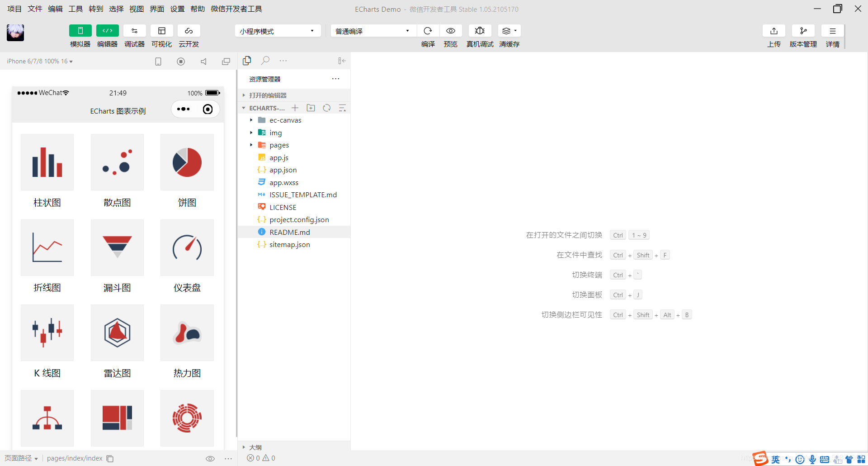The width and height of the screenshot is (868, 466).
Task: Open the iPhone 6/7/8 device dropdown
Action: click(x=40, y=61)
